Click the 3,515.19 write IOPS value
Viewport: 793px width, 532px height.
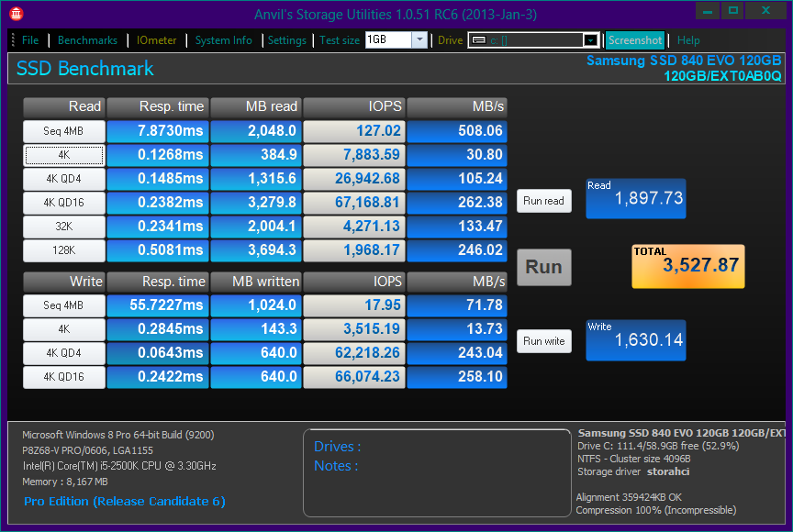(x=354, y=329)
